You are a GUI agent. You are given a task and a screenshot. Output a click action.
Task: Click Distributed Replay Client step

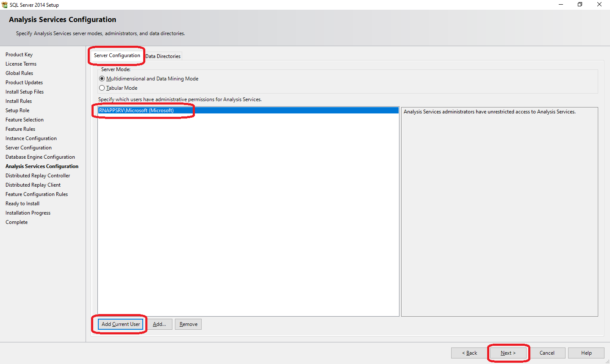(x=33, y=185)
